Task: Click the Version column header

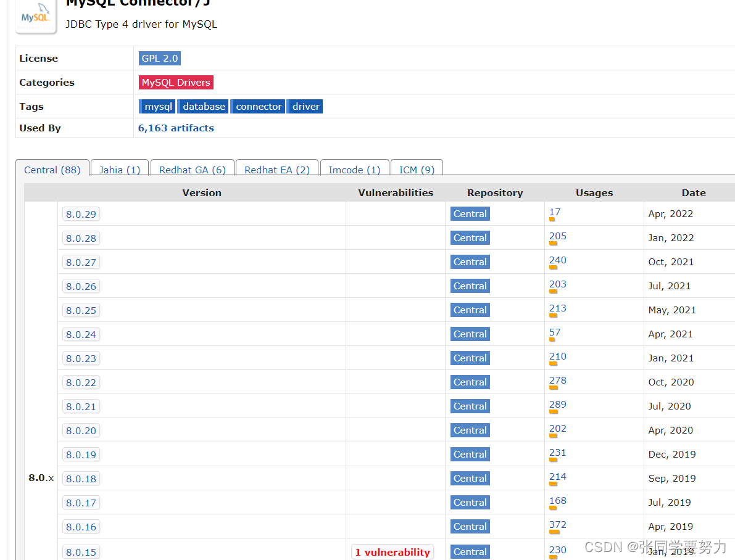Action: click(202, 192)
